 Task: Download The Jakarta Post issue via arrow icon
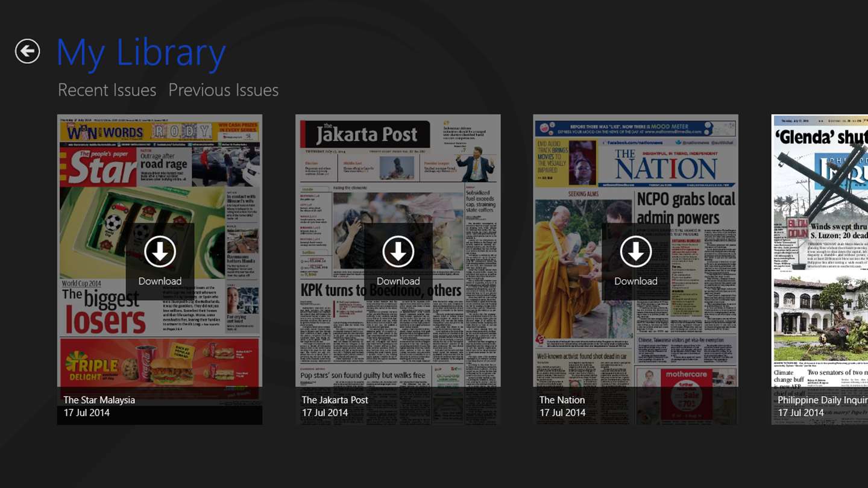(398, 252)
